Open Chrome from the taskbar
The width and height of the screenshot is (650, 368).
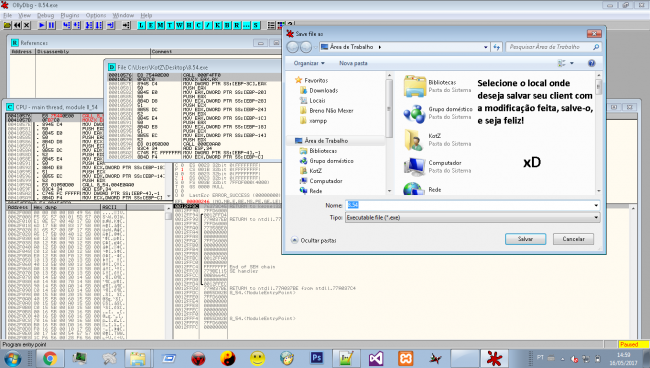coord(49,358)
